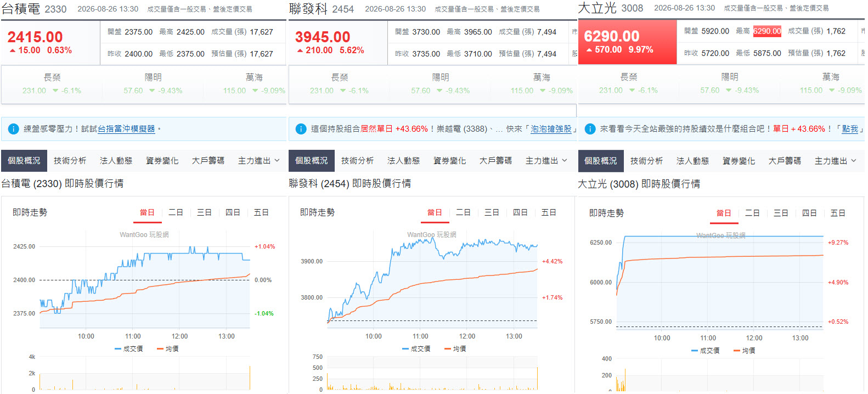Viewport: 868px width, 394px height.
Task: Click the 點我 link in the 大立光 notice
Action: [850, 129]
